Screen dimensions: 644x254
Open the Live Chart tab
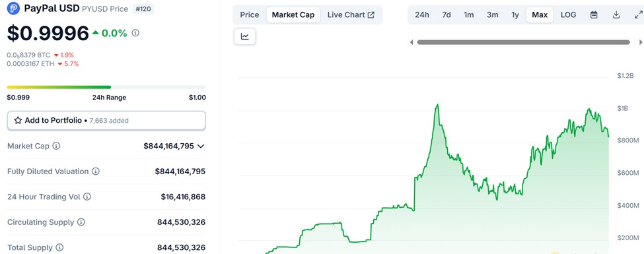(x=351, y=15)
